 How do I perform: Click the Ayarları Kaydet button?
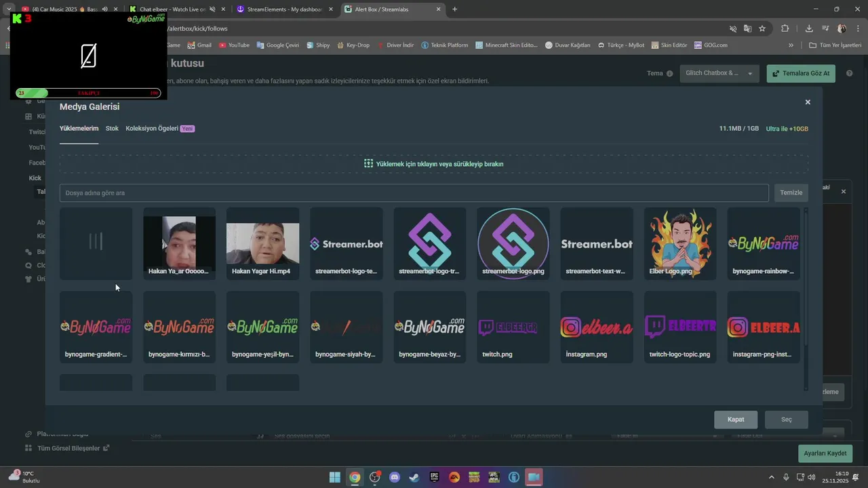[x=825, y=453]
